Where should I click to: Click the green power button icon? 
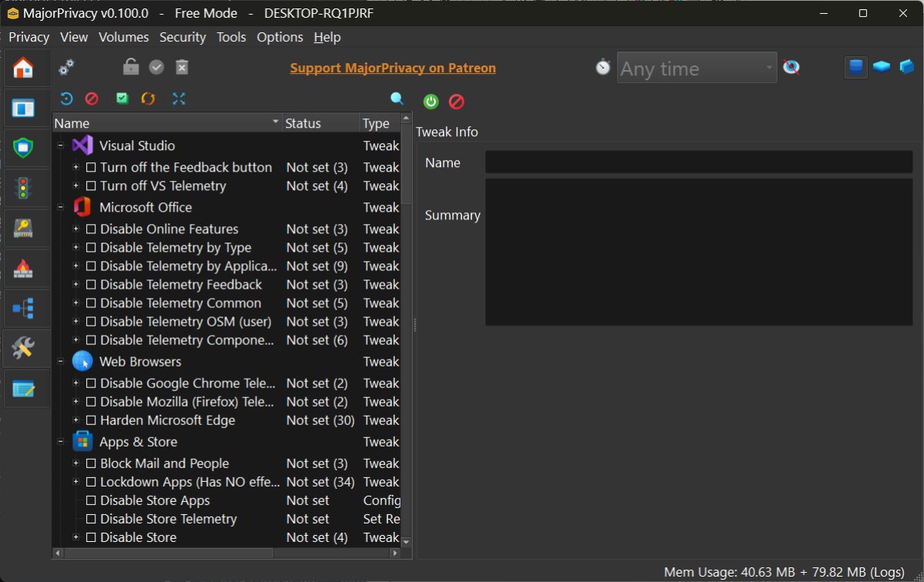431,101
